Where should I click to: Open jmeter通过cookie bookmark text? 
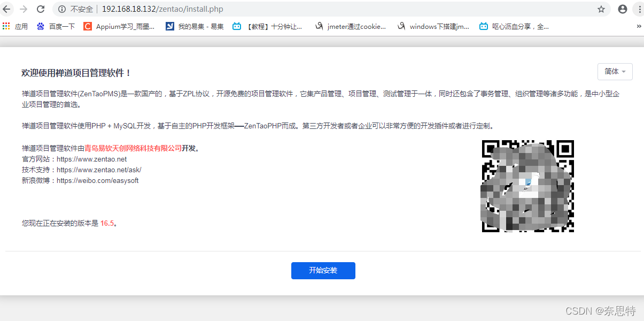pyautogui.click(x=356, y=26)
